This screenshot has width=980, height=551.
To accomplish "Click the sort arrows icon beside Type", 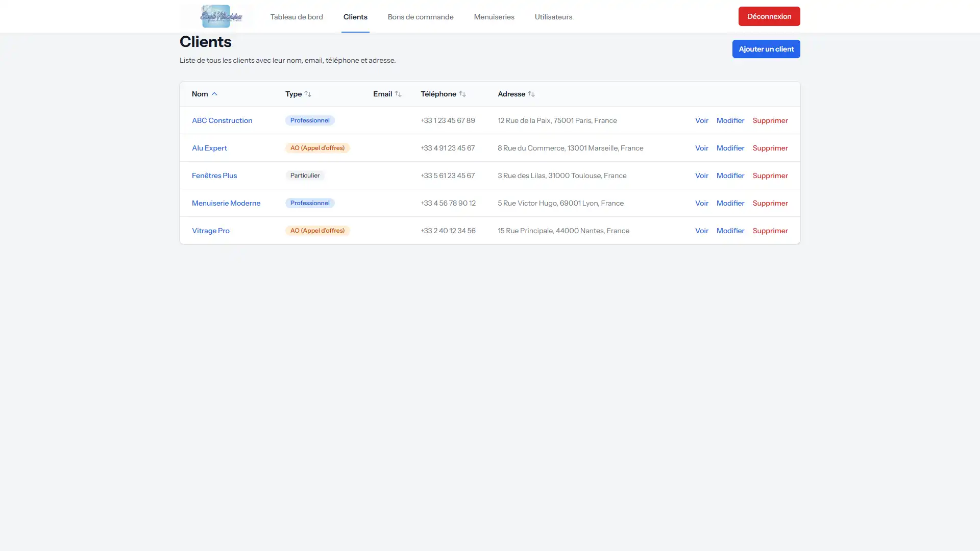I will [x=308, y=94].
